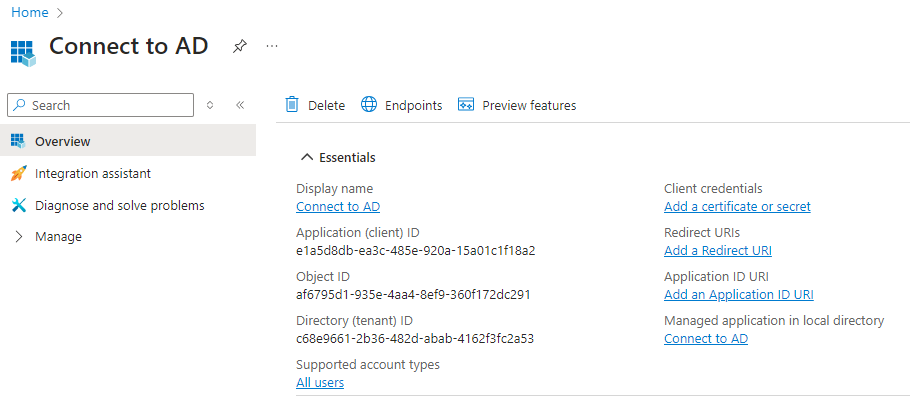Open the more options ellipsis menu

[x=272, y=46]
